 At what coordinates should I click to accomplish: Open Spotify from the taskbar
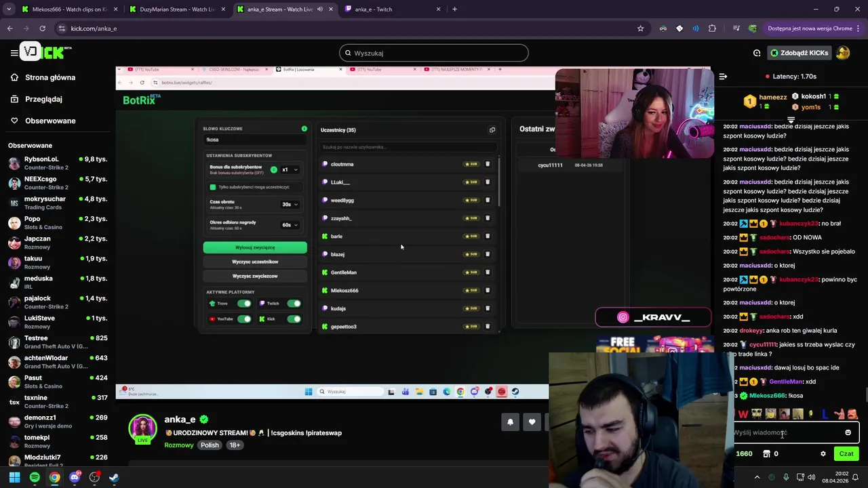35,477
